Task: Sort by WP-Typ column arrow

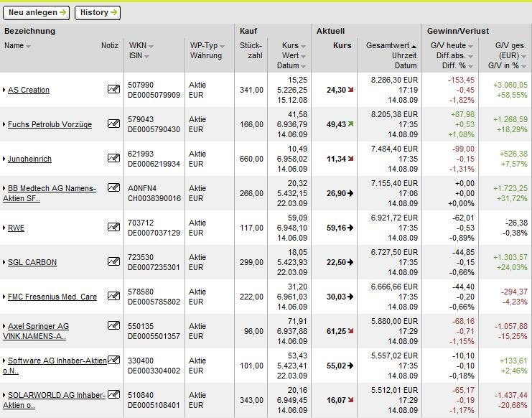Action: [x=223, y=47]
